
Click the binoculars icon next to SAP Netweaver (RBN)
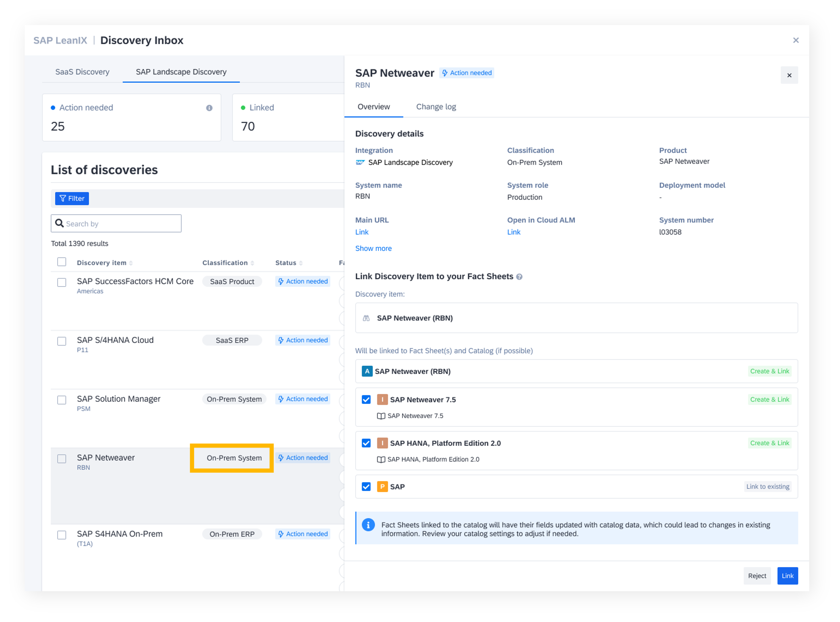(366, 318)
